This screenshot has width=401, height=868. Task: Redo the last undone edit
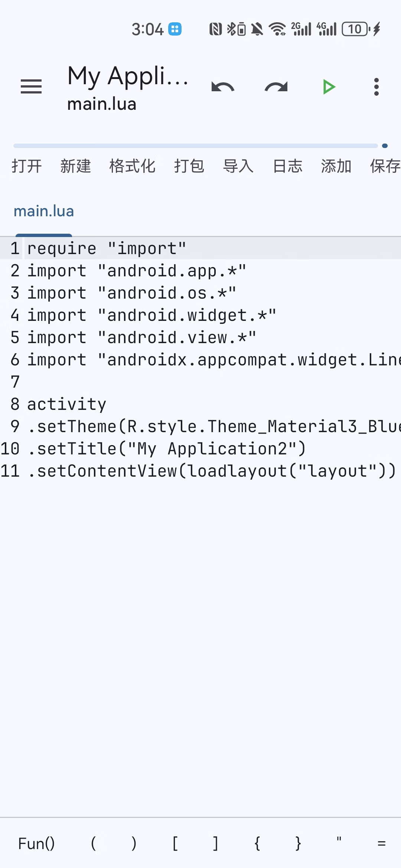coord(276,87)
